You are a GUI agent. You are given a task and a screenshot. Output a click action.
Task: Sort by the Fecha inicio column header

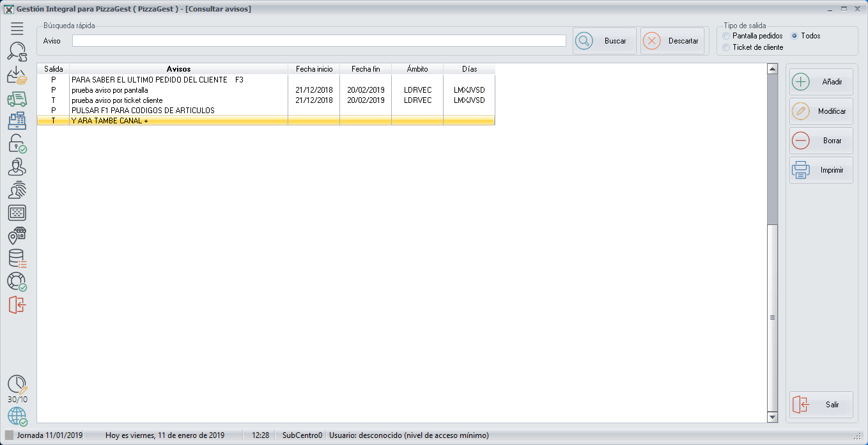coord(314,69)
